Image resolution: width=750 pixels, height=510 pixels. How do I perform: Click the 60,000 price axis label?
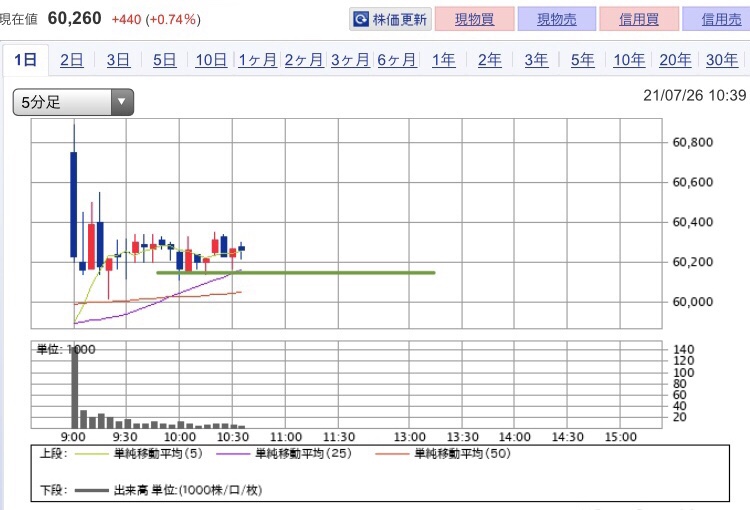pos(693,302)
